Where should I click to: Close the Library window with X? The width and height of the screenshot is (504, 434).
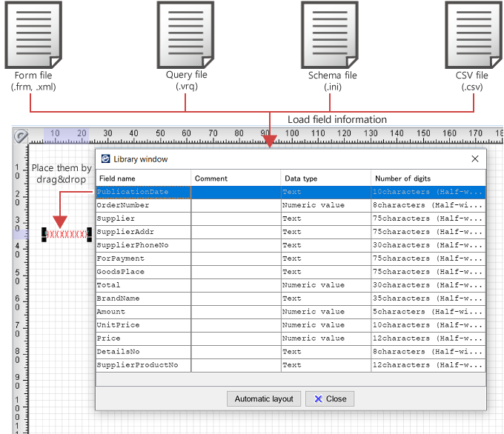[475, 159]
